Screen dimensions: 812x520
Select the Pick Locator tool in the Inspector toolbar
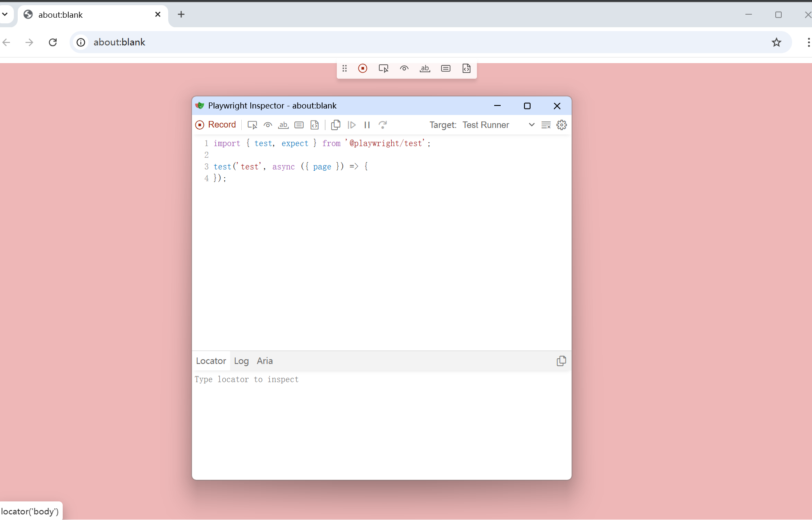[252, 125]
